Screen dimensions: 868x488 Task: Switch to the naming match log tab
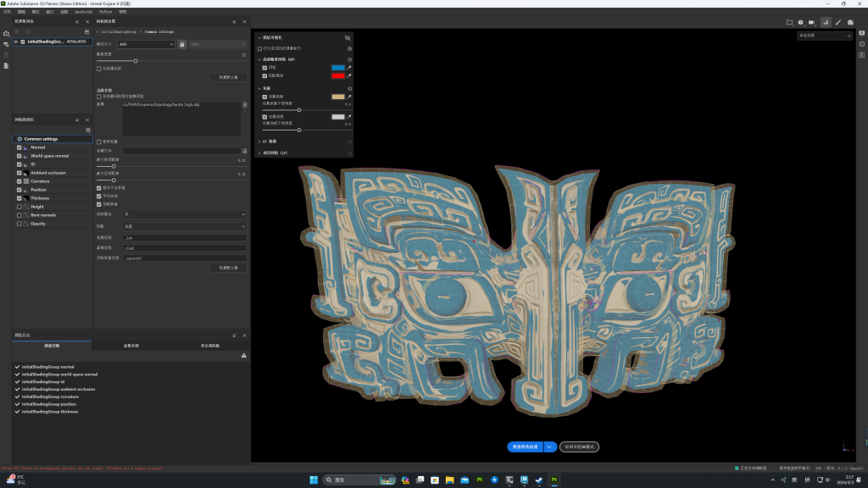coord(210,346)
